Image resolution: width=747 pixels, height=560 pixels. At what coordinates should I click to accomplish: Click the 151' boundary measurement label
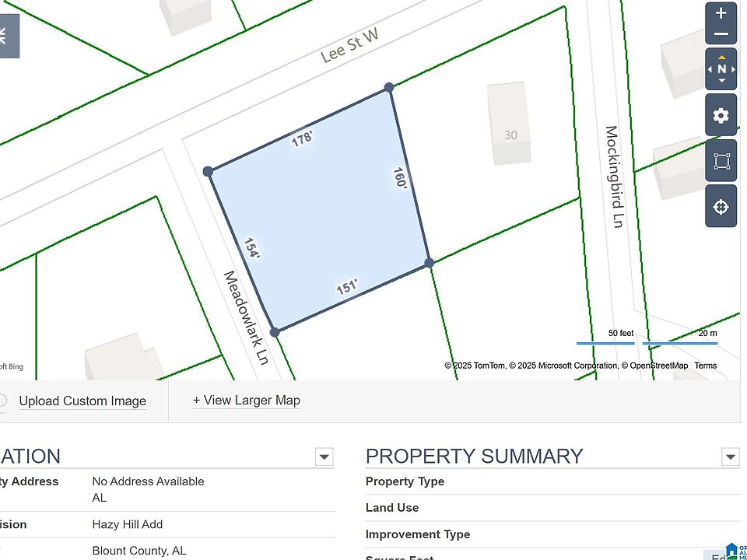(347, 287)
